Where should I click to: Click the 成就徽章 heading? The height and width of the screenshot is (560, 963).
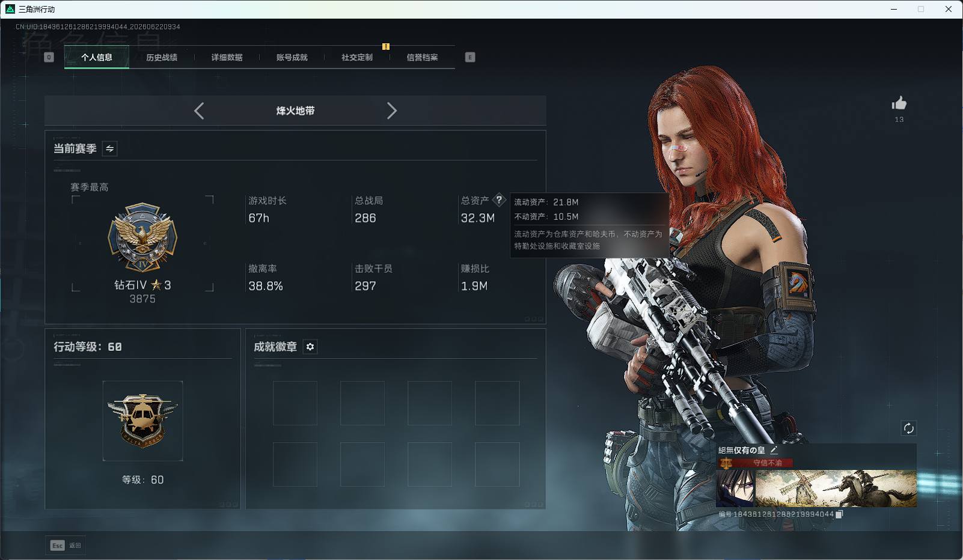click(x=275, y=347)
